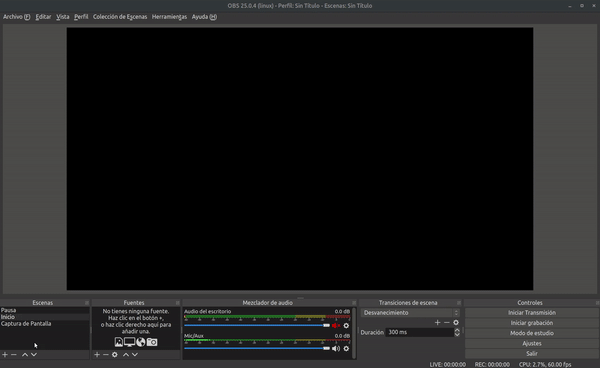Mute the Mic/Aux speaker icon
Screen dimensions: 600x368
tap(336, 348)
